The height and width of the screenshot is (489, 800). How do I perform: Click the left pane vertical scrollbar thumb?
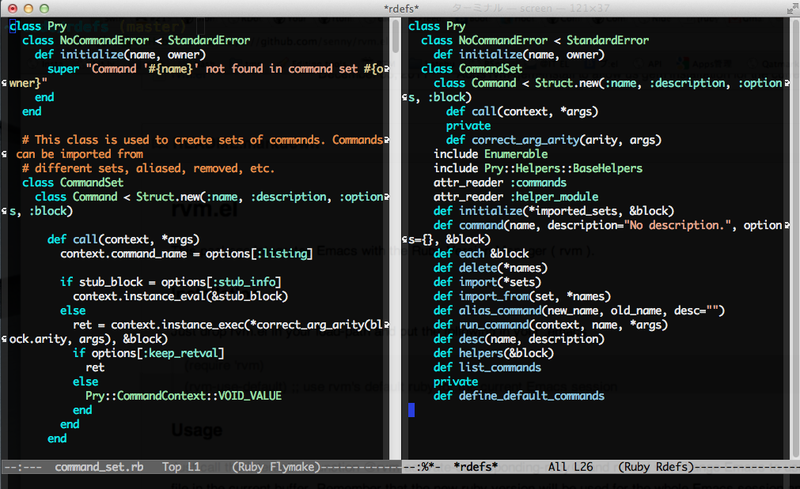pyautogui.click(x=395, y=36)
